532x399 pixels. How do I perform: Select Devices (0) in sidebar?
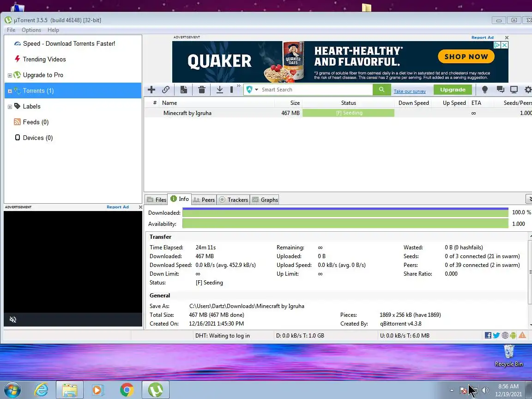coord(33,138)
